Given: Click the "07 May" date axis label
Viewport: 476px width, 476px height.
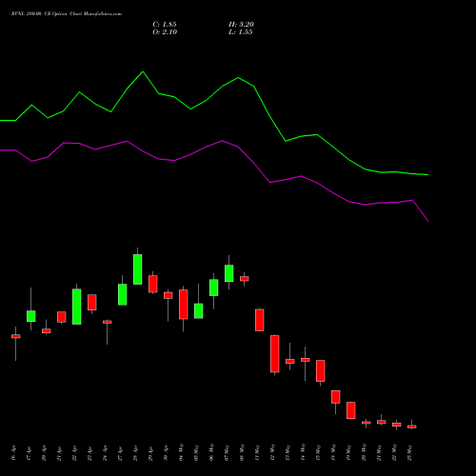Looking at the screenshot, I should pyautogui.click(x=227, y=452).
